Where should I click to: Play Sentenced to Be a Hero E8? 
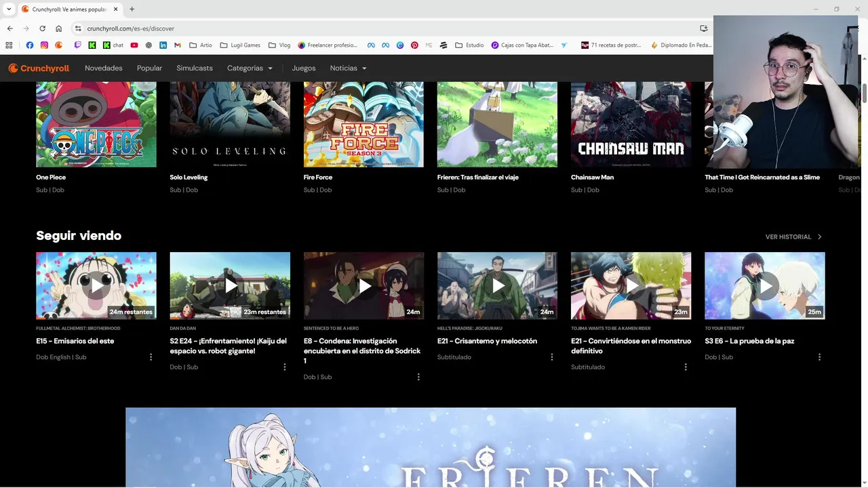coord(363,285)
